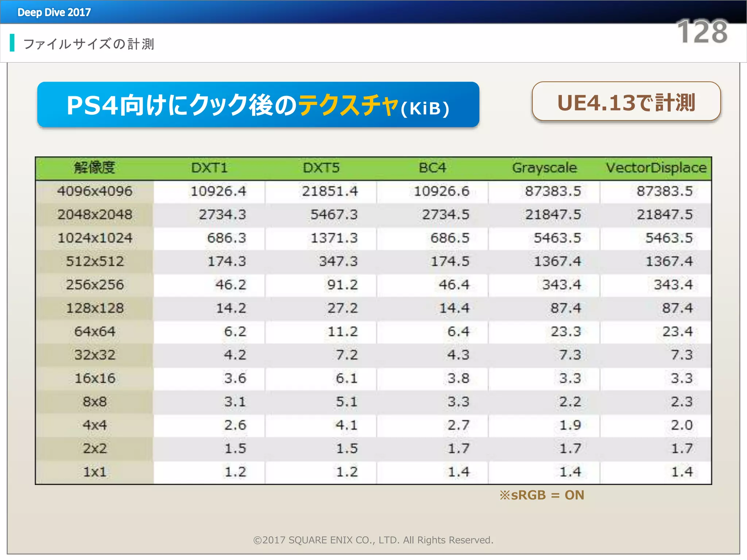Click the Grayscale column header
This screenshot has height=560, width=747.
(544, 168)
